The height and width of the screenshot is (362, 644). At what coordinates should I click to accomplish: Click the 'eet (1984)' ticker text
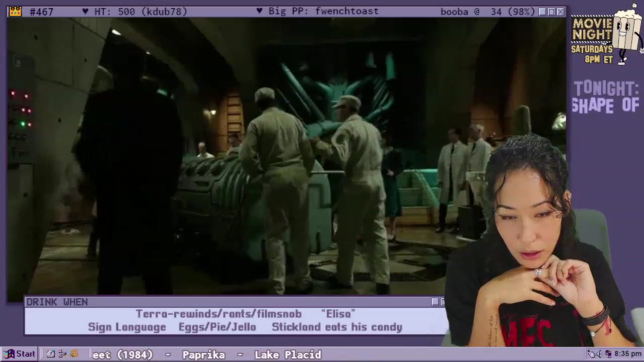(122, 355)
